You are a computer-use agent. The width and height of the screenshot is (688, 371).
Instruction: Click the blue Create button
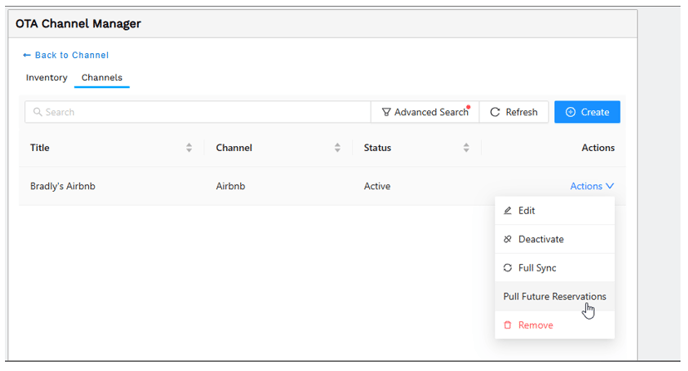click(x=587, y=112)
